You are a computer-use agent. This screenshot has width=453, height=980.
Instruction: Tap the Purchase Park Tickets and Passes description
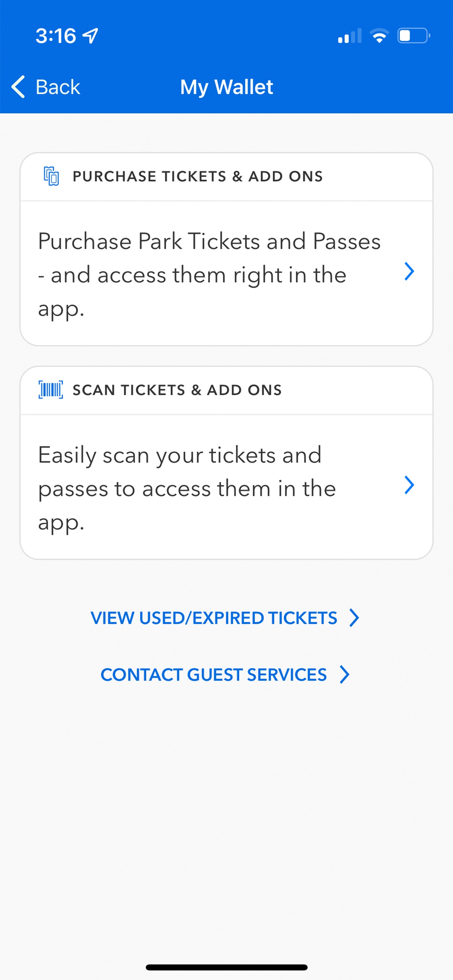pyautogui.click(x=209, y=274)
